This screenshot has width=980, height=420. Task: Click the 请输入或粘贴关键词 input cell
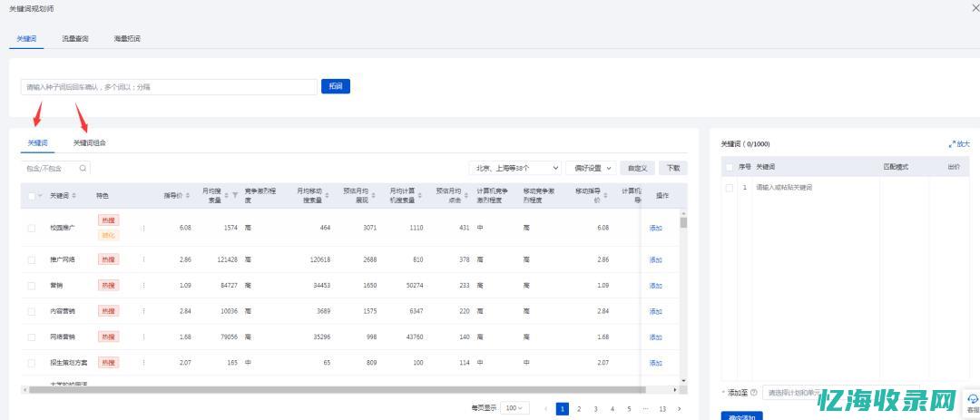pyautogui.click(x=816, y=188)
